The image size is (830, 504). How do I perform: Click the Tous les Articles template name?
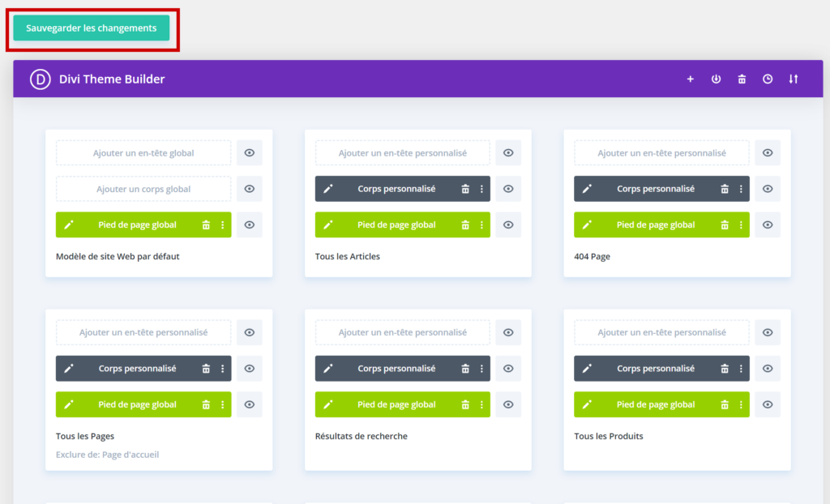348,256
